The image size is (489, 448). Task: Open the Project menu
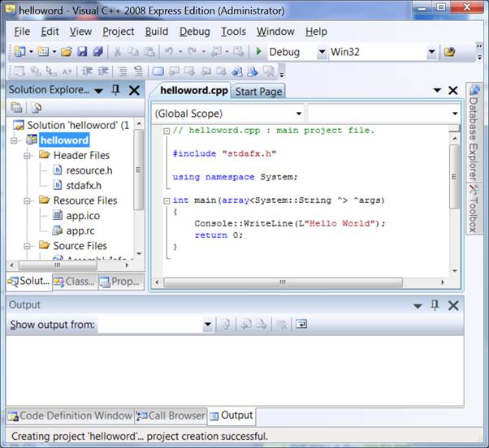click(x=119, y=32)
